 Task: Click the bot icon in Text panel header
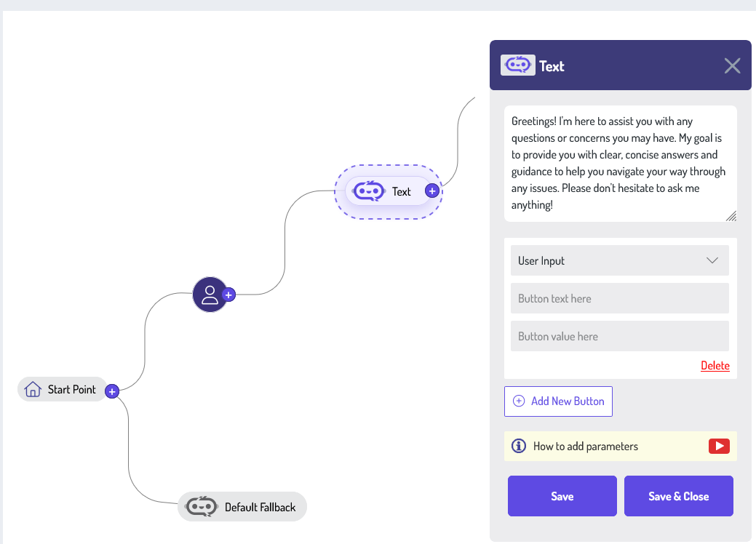coord(518,65)
